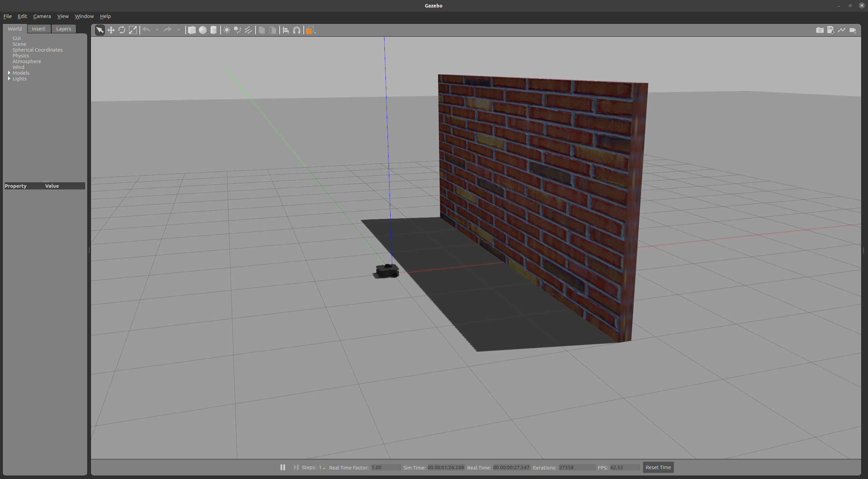Switch to the Insert tab

38,29
